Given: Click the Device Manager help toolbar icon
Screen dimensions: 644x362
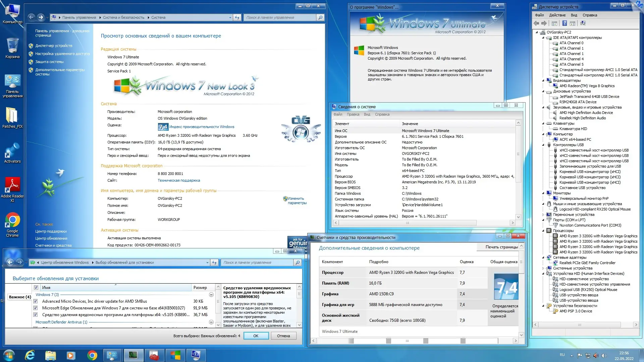Looking at the screenshot, I should (x=565, y=23).
